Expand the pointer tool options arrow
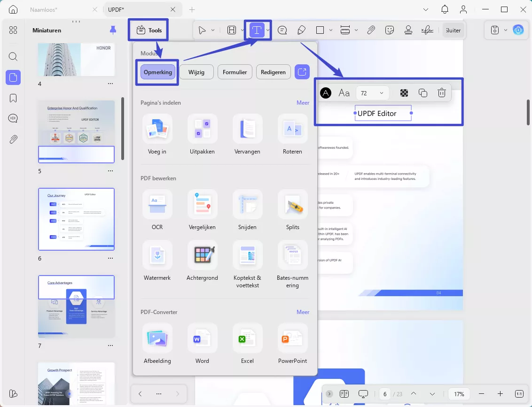The height and width of the screenshot is (407, 532). [213, 30]
